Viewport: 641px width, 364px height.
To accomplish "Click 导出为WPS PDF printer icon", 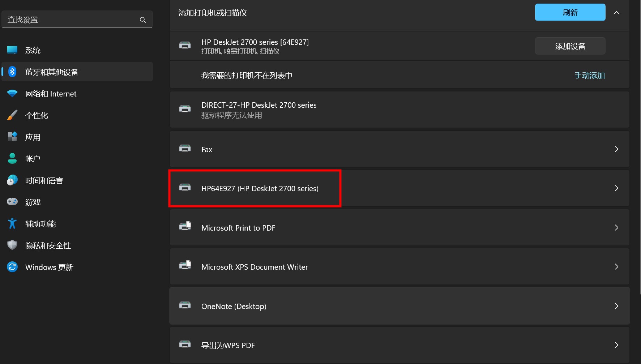I will click(x=185, y=344).
